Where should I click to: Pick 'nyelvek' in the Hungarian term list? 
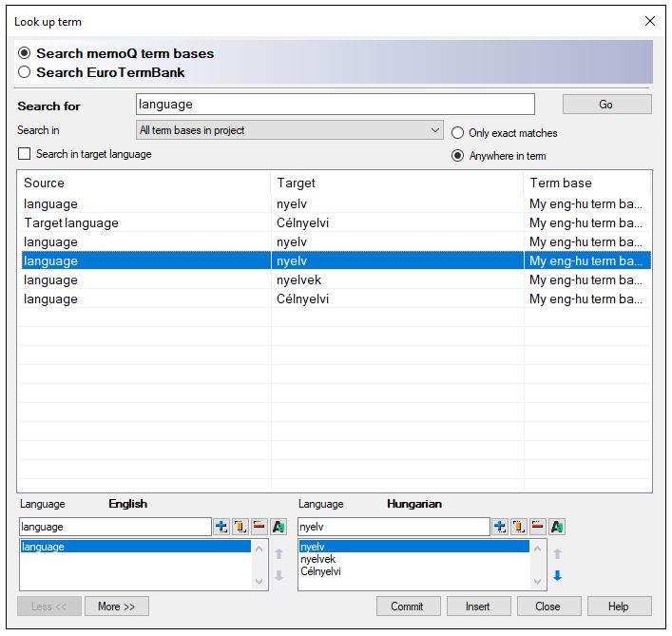(318, 560)
